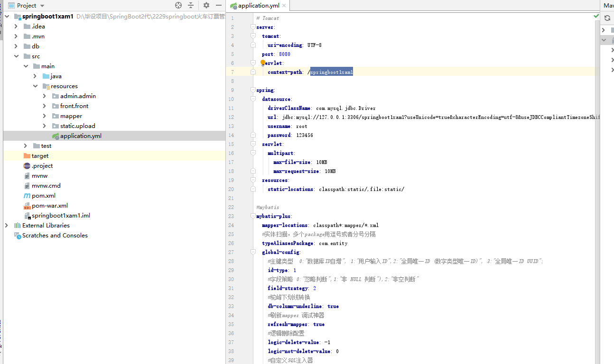This screenshot has height=364, width=614.
Task: Click the blue java source folder icon
Action: (46, 76)
